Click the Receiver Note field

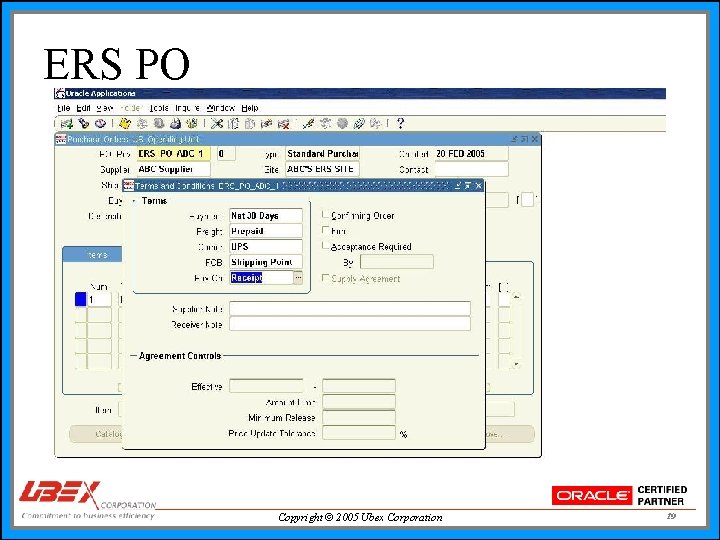(x=350, y=324)
